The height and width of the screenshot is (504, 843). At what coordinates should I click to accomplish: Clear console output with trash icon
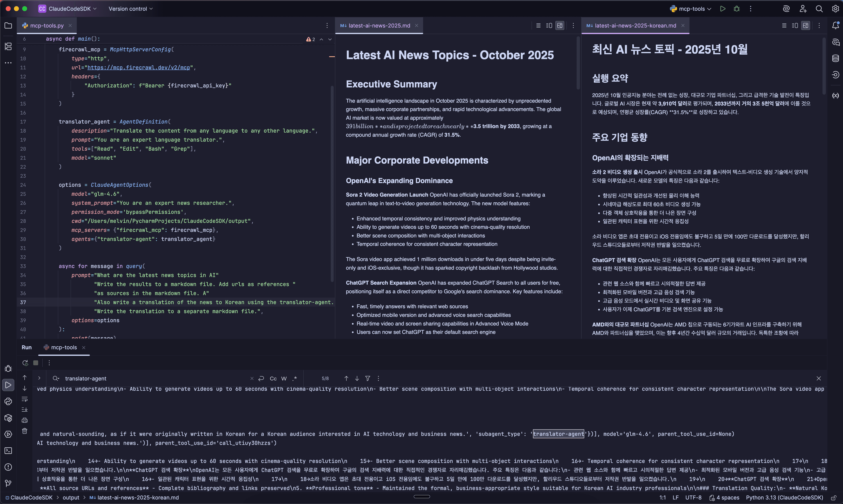coord(24,431)
